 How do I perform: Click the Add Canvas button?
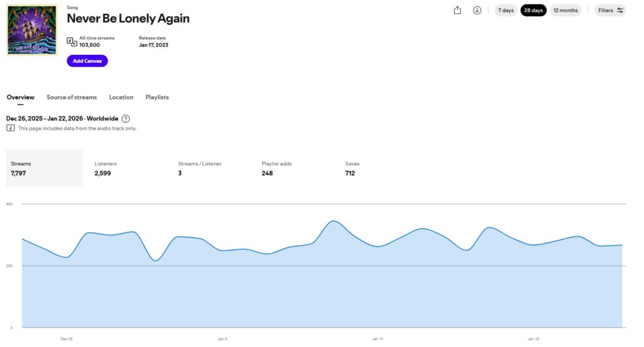pos(87,61)
